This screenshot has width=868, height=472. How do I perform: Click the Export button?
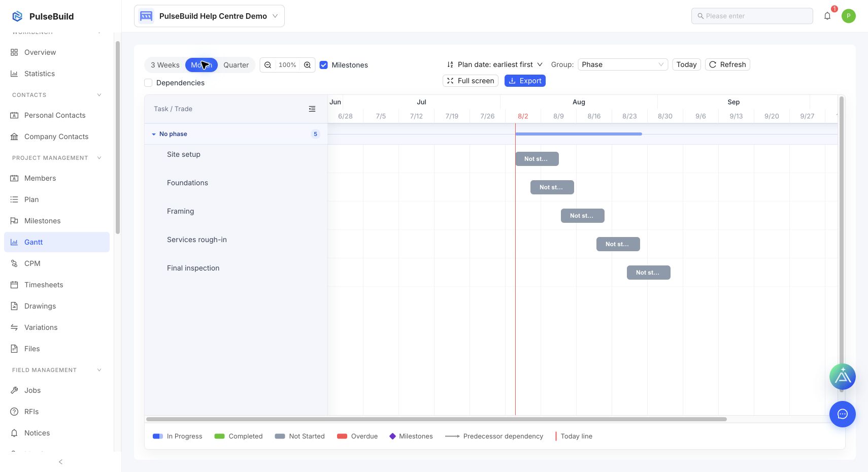coord(525,81)
